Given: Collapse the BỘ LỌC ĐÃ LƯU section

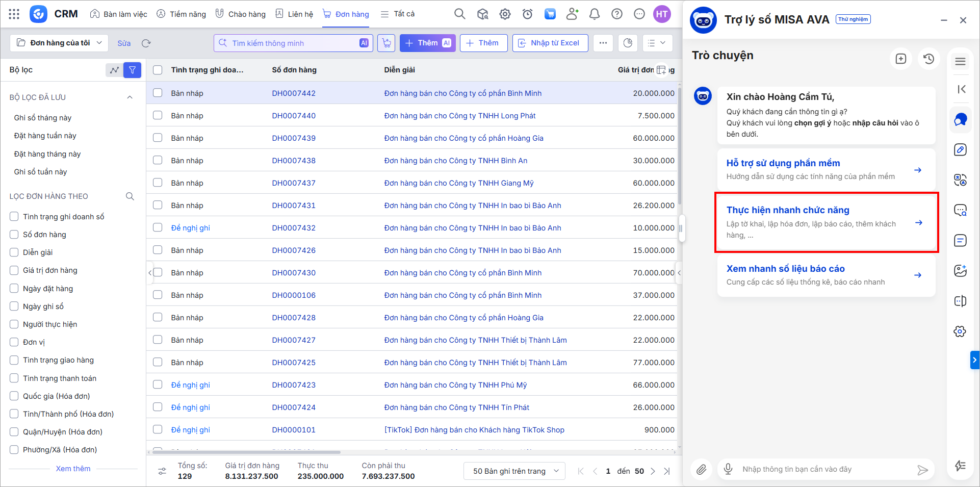Looking at the screenshot, I should coord(130,97).
